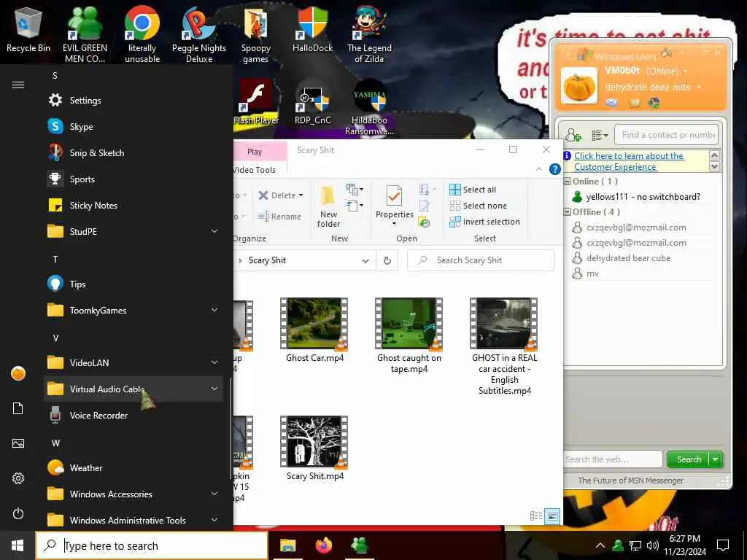
Task: Click Select none in ribbon
Action: [478, 206]
